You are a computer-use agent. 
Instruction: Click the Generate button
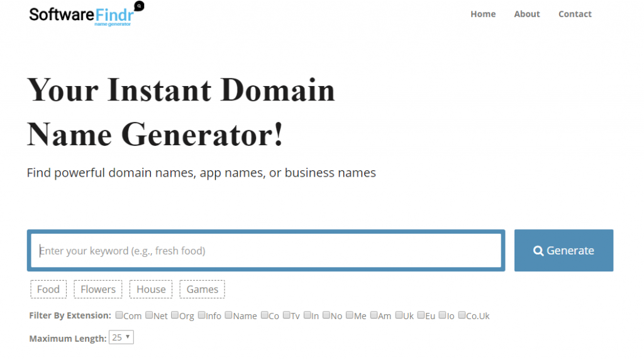(x=563, y=251)
